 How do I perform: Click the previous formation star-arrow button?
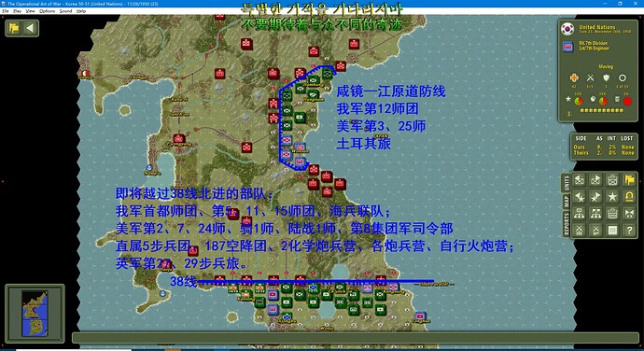coord(579,197)
